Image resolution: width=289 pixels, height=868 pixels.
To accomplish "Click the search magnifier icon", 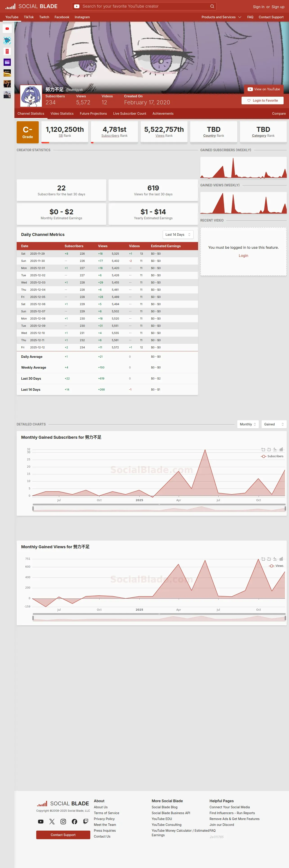I will coord(212,6).
